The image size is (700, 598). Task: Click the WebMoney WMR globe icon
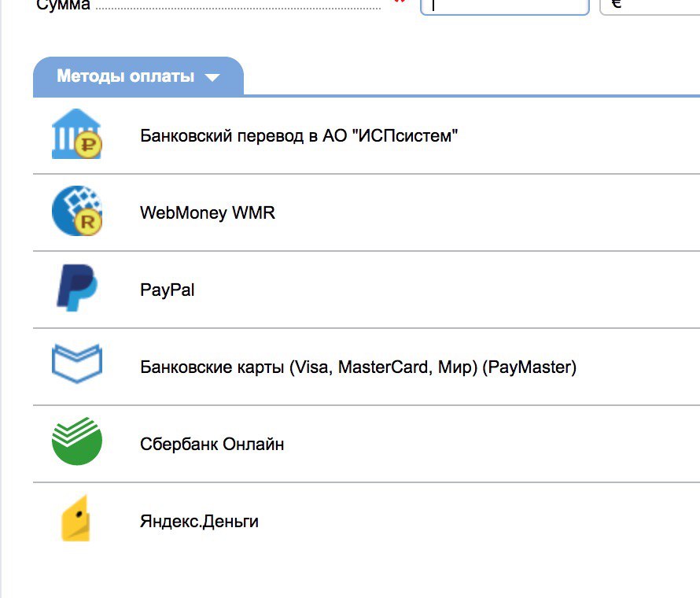(77, 211)
